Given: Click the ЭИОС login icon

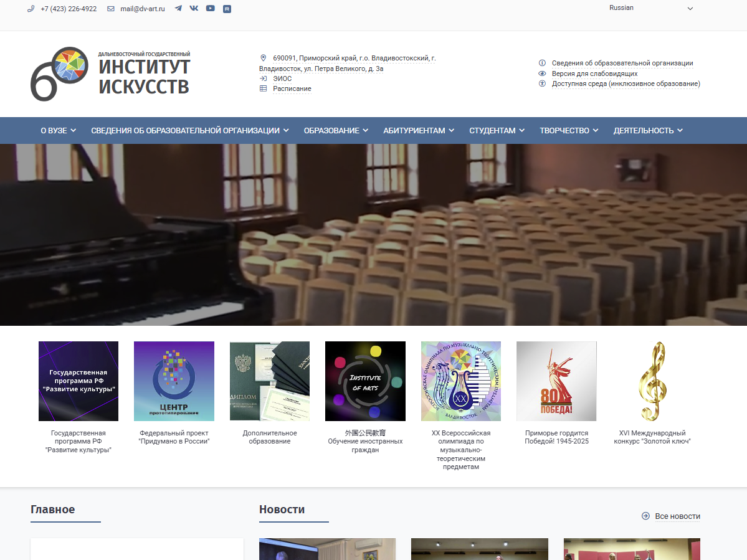Looking at the screenshot, I should click(264, 78).
